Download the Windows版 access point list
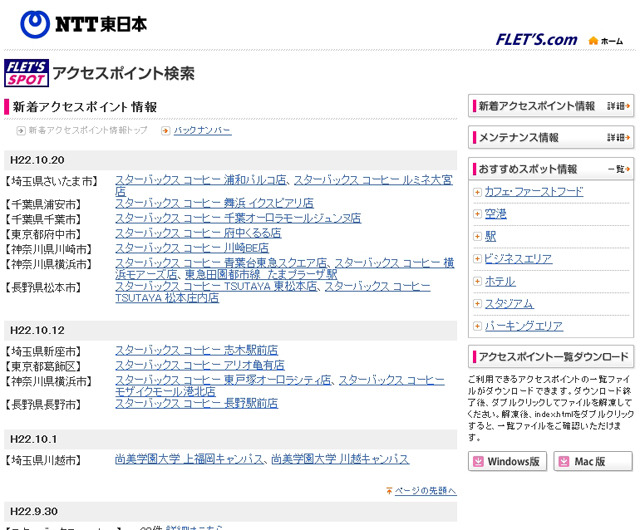 point(507,461)
